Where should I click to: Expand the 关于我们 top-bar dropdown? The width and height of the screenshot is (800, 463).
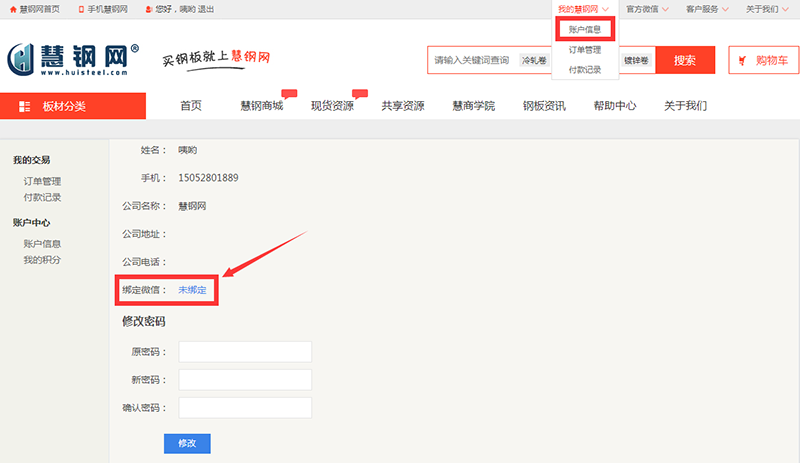[x=767, y=9]
